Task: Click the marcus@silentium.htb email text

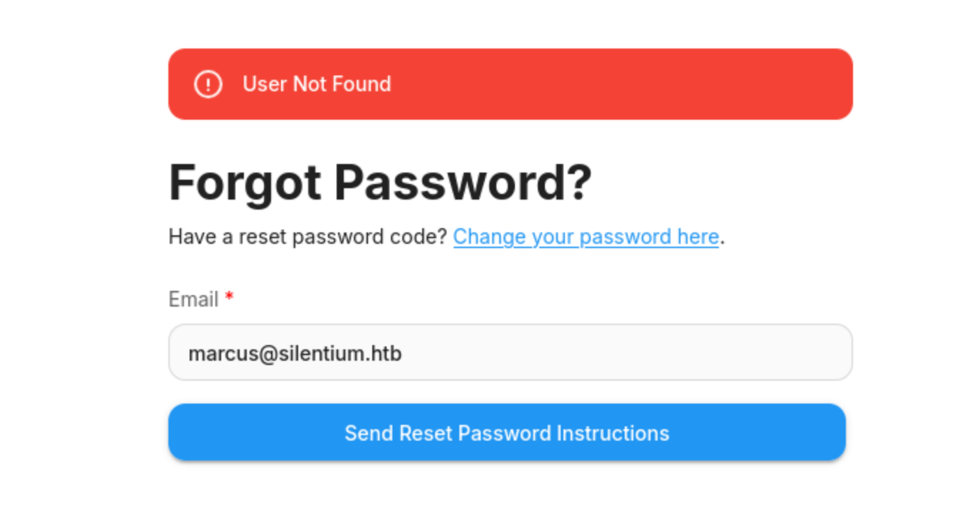Action: pyautogui.click(x=295, y=353)
